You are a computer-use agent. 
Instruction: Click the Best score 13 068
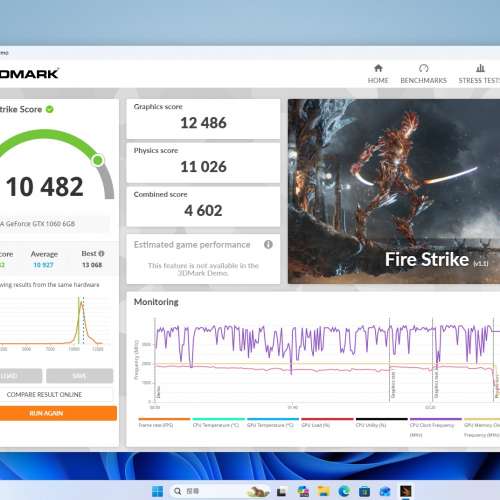pyautogui.click(x=92, y=265)
